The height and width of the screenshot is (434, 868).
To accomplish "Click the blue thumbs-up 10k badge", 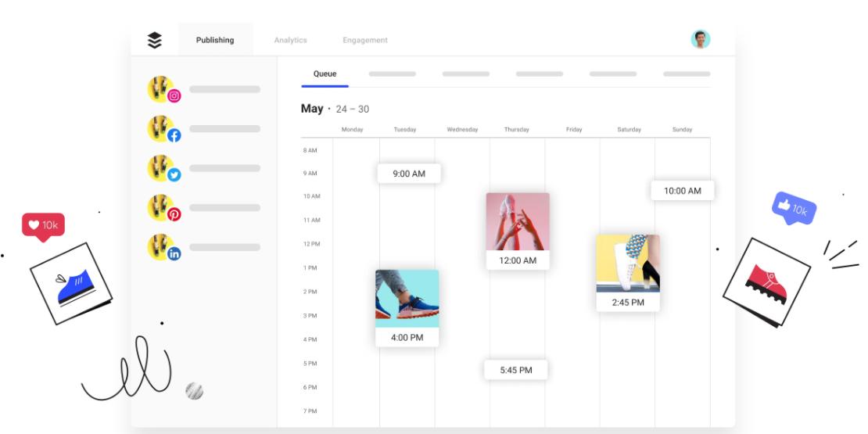I will point(794,209).
